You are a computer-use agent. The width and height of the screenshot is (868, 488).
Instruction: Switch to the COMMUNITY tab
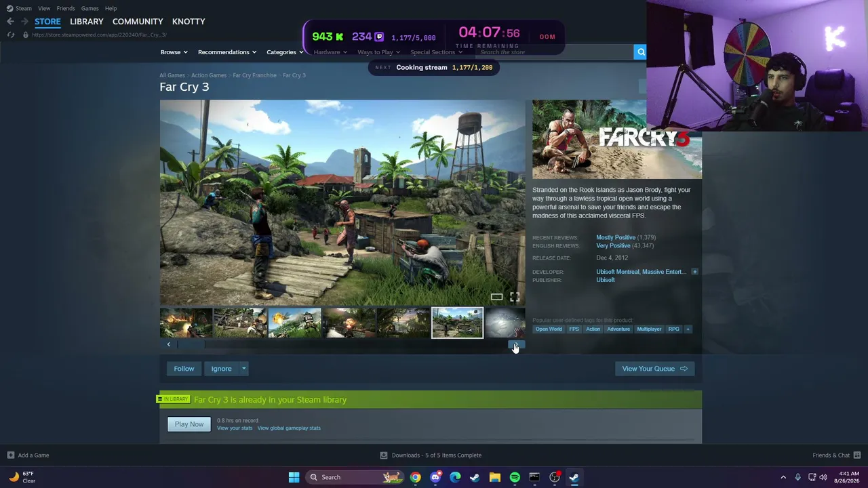138,22
